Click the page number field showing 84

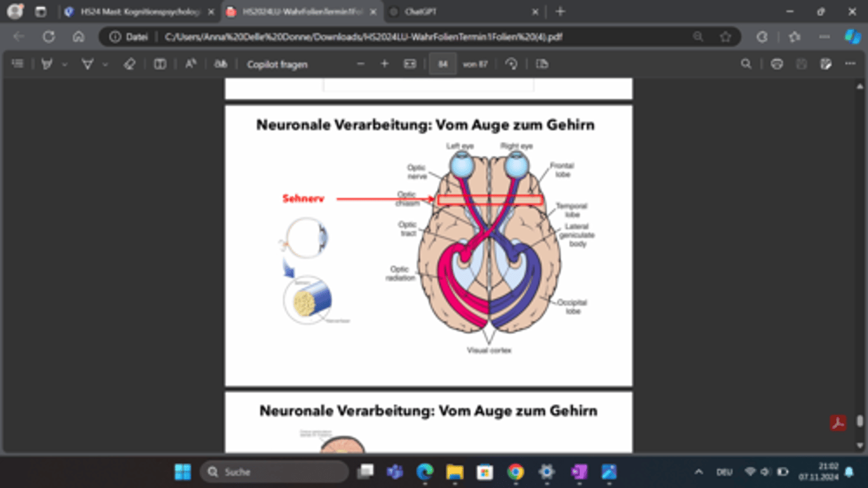coord(443,64)
